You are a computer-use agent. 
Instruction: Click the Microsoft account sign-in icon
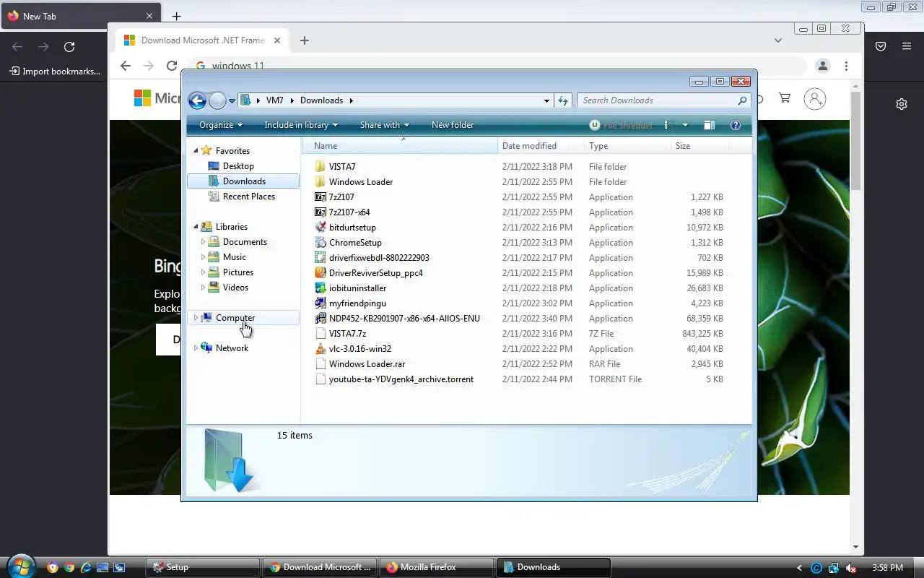815,99
